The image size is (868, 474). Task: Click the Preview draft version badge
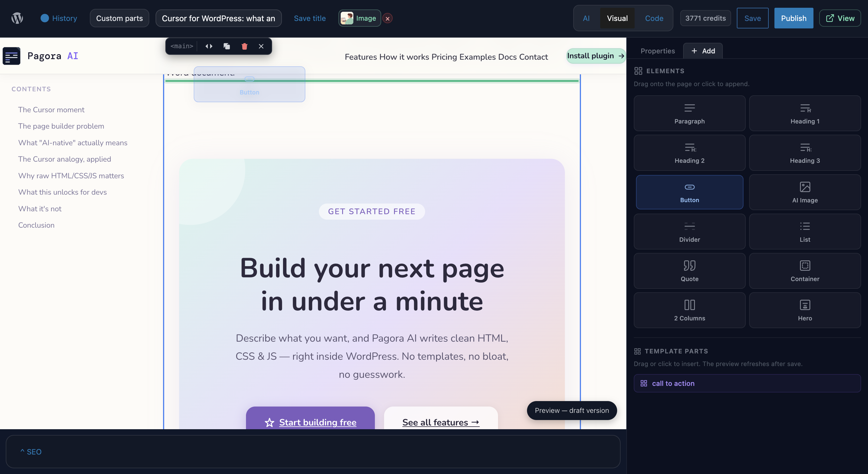coord(572,411)
